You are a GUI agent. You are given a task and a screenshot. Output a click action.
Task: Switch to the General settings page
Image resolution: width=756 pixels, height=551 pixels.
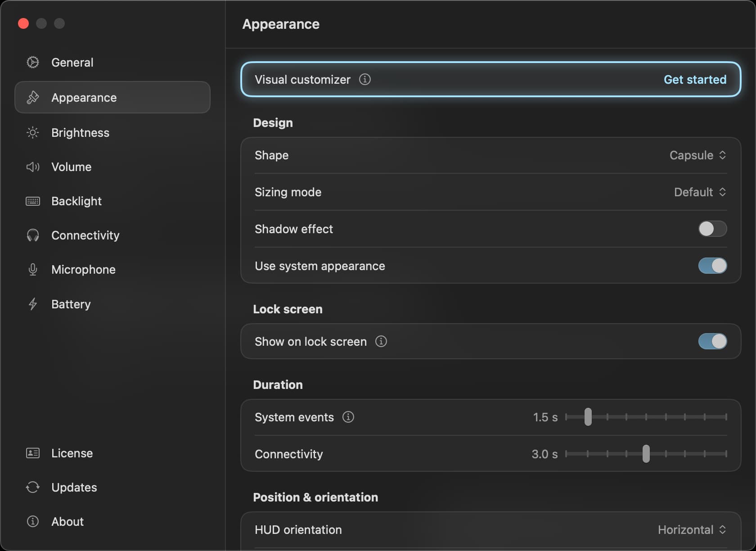73,62
